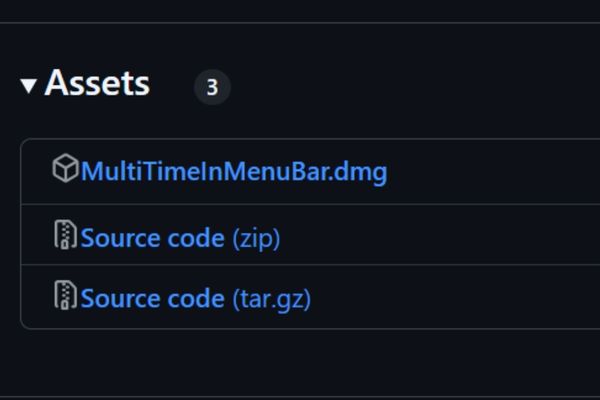
Task: Collapse the Assets section using the triangle
Action: 28,86
